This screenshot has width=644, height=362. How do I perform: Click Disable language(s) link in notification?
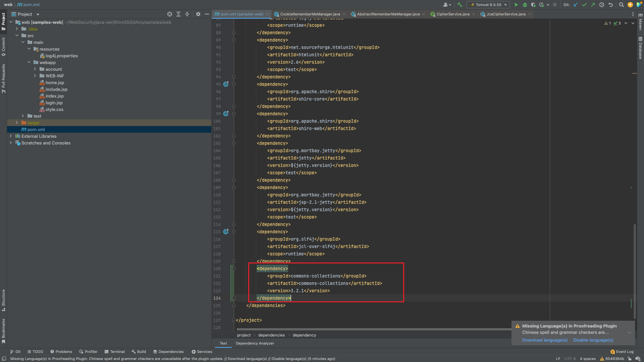593,340
